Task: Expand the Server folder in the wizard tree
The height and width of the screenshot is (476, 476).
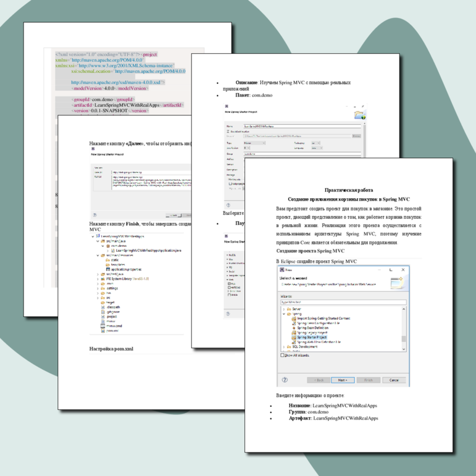Action: (284, 309)
